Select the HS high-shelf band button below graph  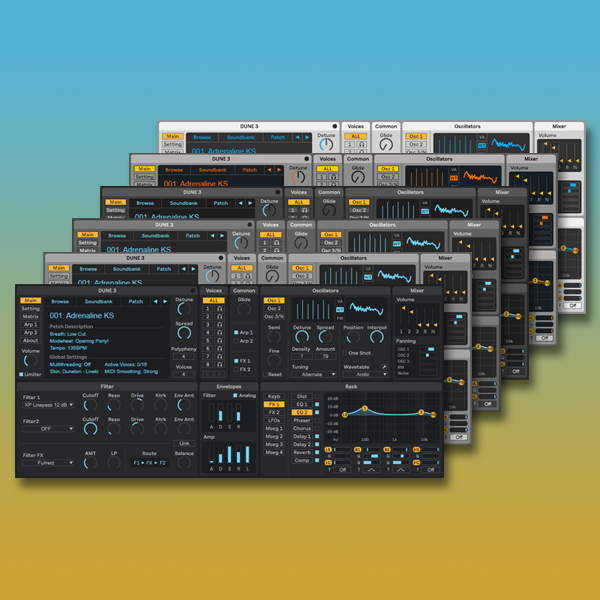point(416,450)
